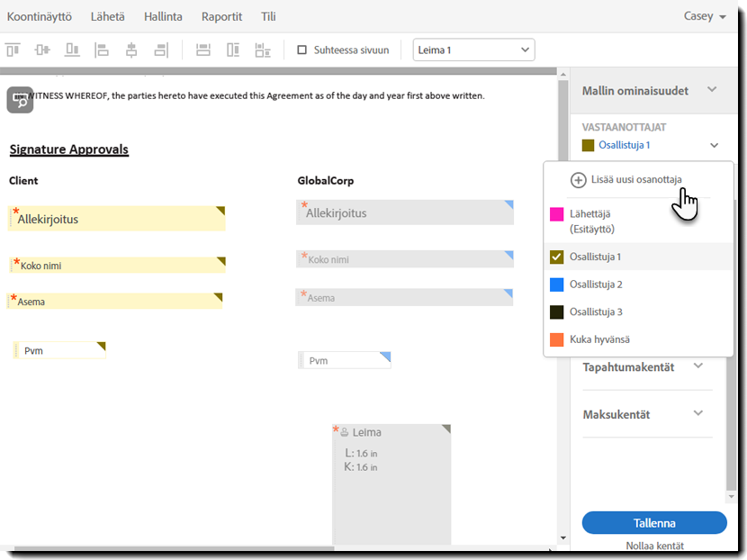Click the Tallenna button

654,523
